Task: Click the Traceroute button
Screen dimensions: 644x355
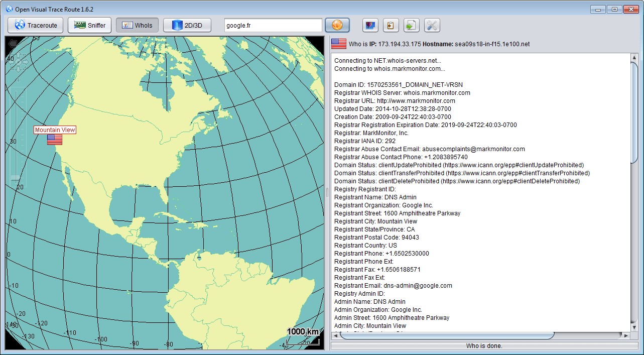Action: pos(36,25)
